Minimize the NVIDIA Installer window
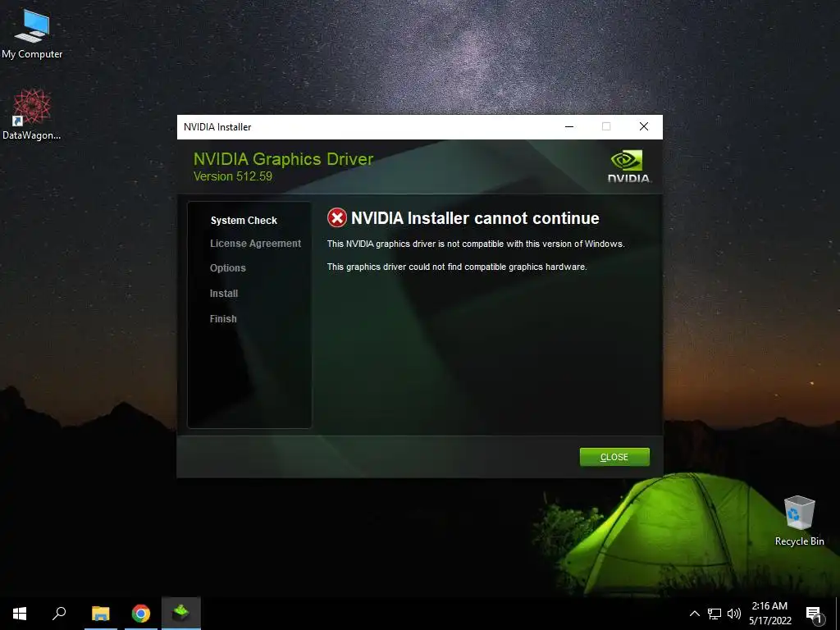Viewport: 840px width, 630px height. pyautogui.click(x=569, y=126)
